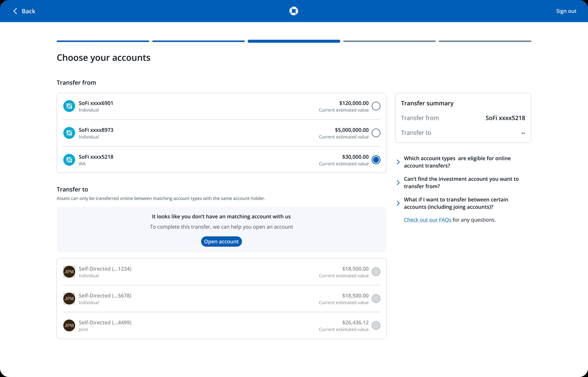Click $26,436.12 value text
This screenshot has height=377, width=588.
tap(355, 323)
